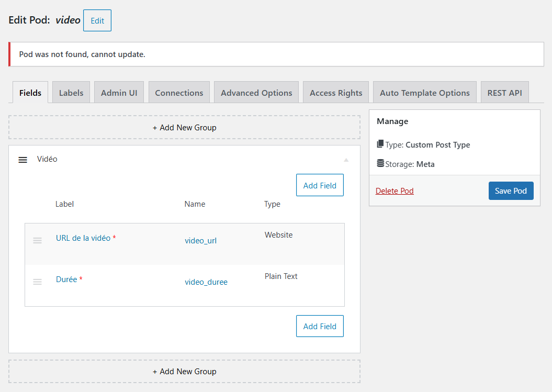552x392 pixels.
Task: Click the 'Pod was not found' error notice
Action: [276, 54]
